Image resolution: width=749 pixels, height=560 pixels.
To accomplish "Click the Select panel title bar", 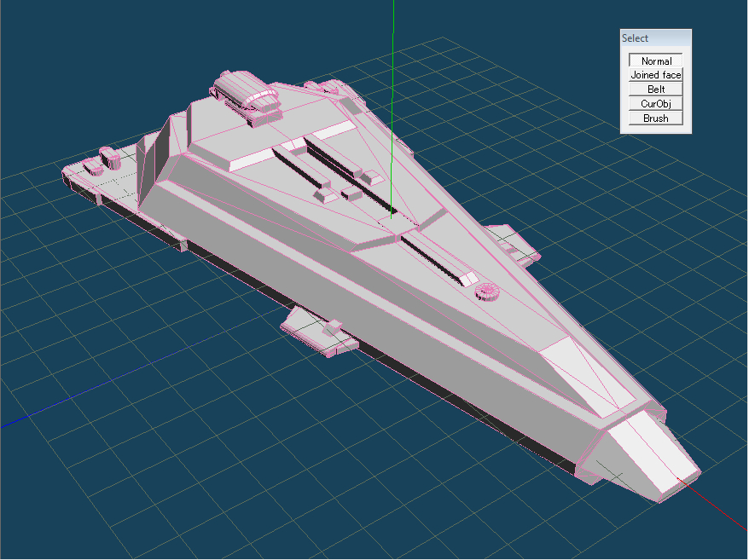I will (x=655, y=38).
